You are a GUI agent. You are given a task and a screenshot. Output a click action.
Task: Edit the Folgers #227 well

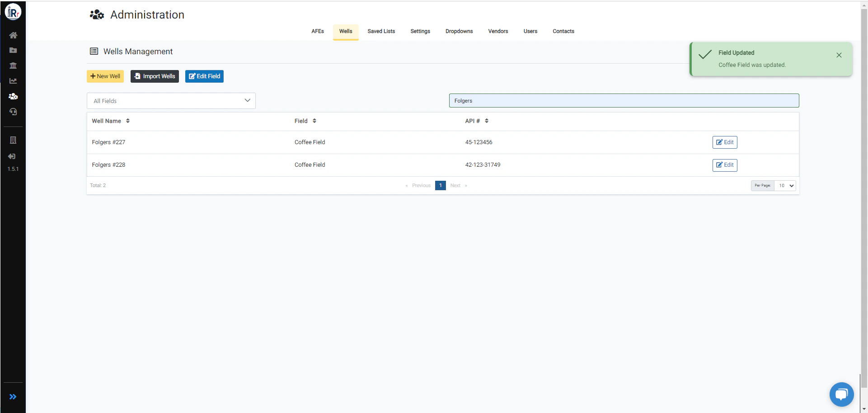point(725,142)
